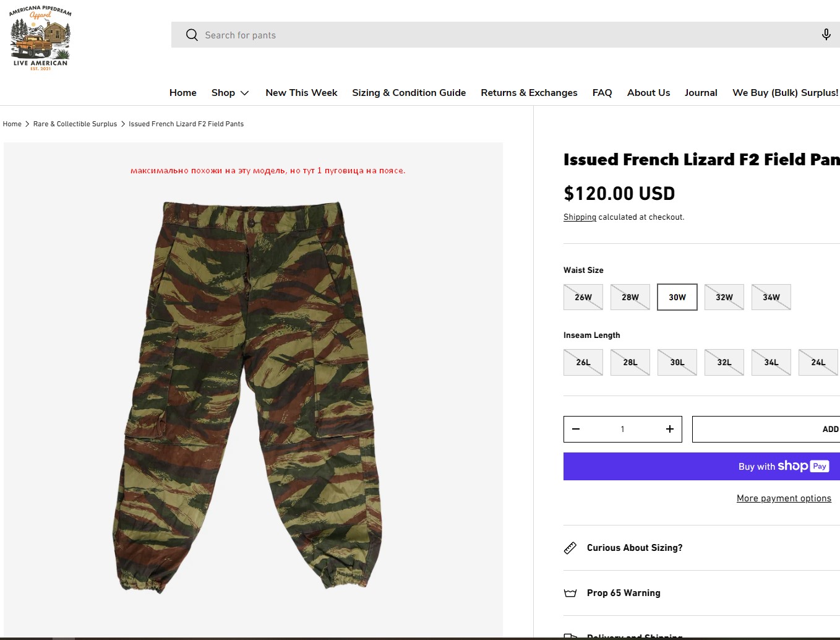Click the camouflage pants product image
840x640 pixels.
tap(249, 396)
